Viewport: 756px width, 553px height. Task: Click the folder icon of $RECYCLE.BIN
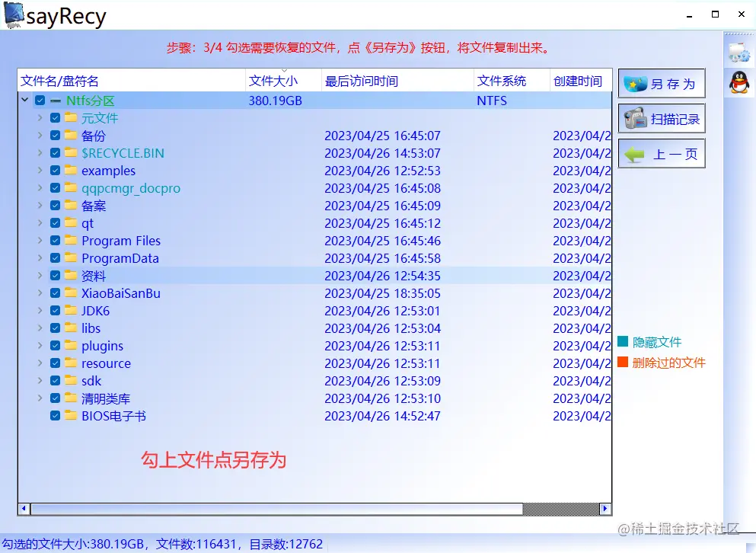[71, 152]
